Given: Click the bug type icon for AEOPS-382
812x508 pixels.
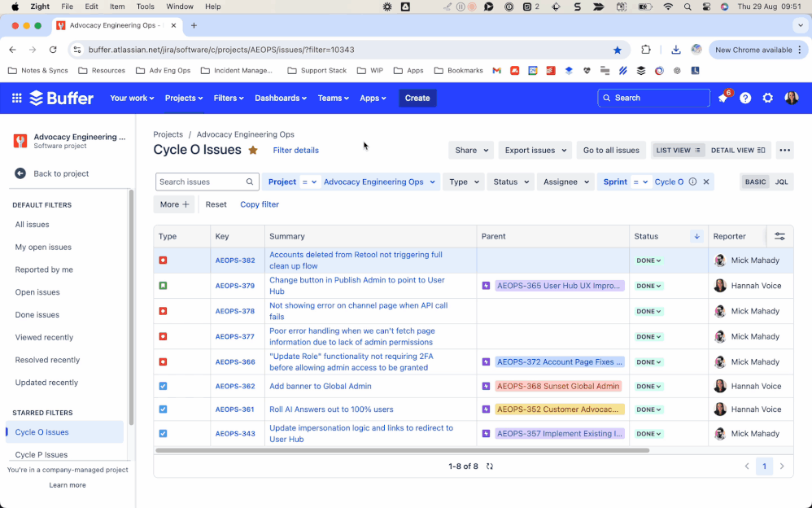Looking at the screenshot, I should [163, 261].
